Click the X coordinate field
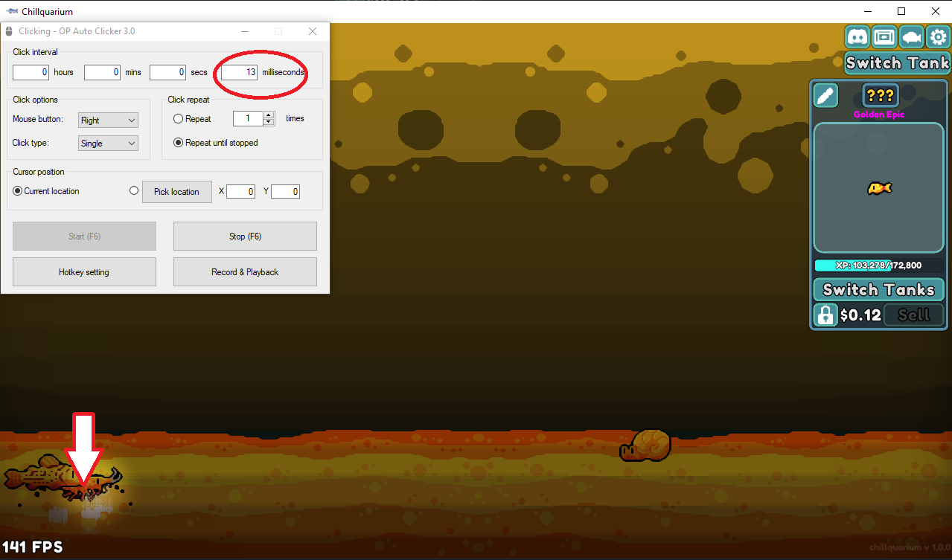 click(240, 191)
